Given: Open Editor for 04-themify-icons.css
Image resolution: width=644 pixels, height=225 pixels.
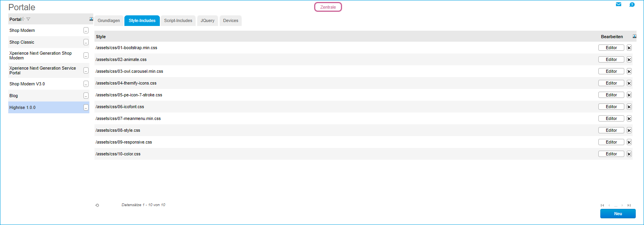Looking at the screenshot, I should click(611, 83).
